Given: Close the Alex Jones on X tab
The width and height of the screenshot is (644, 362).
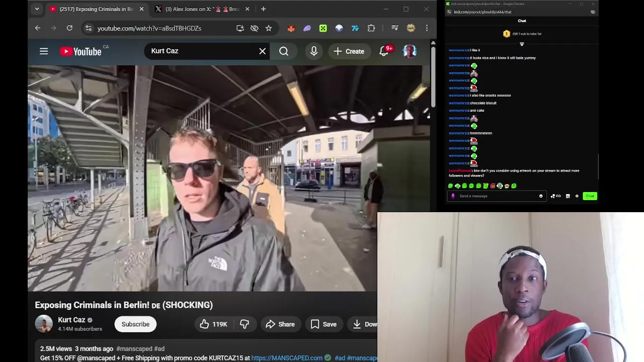Looking at the screenshot, I should 247,9.
